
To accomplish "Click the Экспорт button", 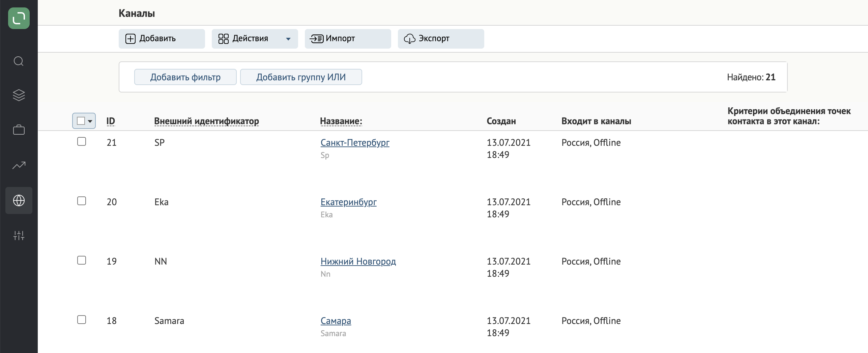I will (441, 39).
